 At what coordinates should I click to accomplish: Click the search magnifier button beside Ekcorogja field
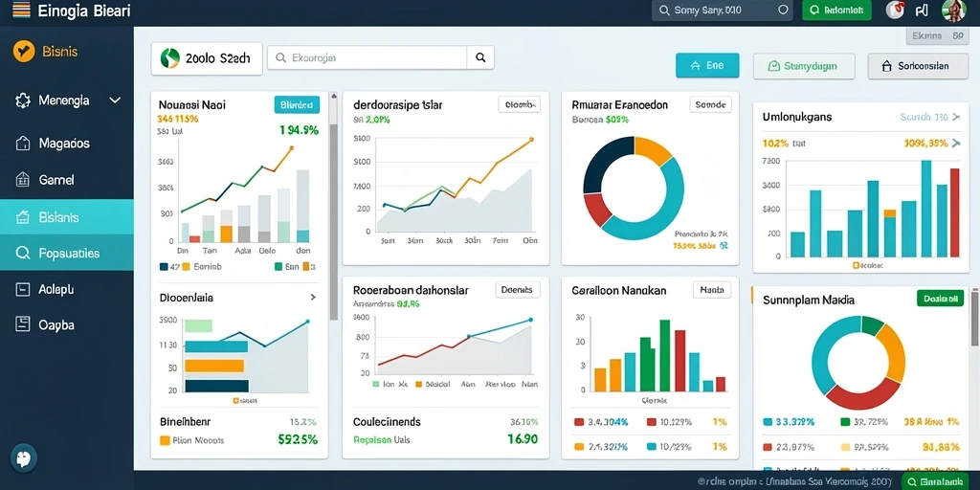(x=480, y=57)
